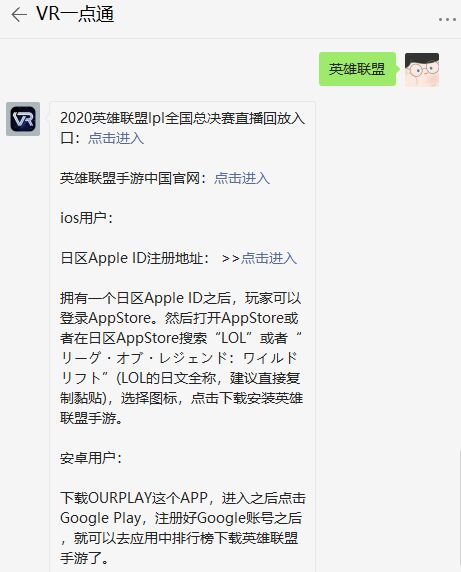
Task: Open the three-dot more options menu
Action: coord(447,19)
